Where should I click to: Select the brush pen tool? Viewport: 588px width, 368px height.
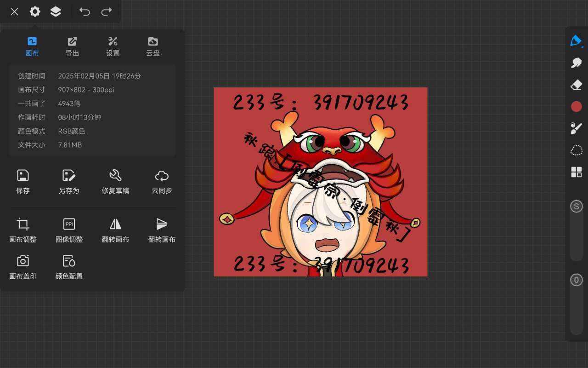pos(576,41)
